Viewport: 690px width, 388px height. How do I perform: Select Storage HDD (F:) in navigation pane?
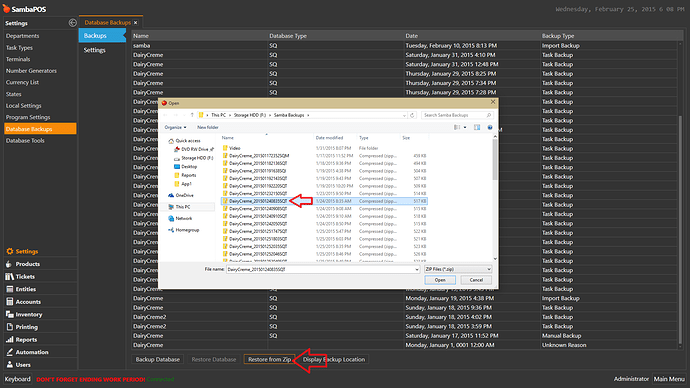tap(194, 158)
